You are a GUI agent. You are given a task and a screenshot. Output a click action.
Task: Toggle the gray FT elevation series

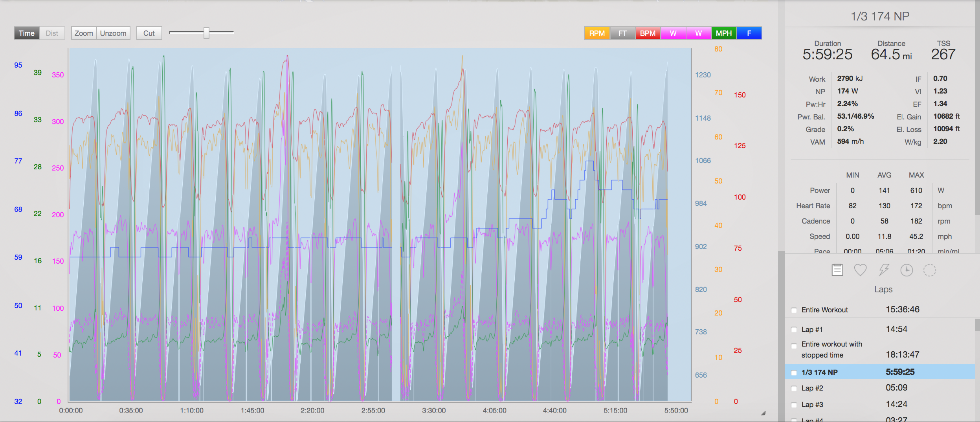pos(622,33)
